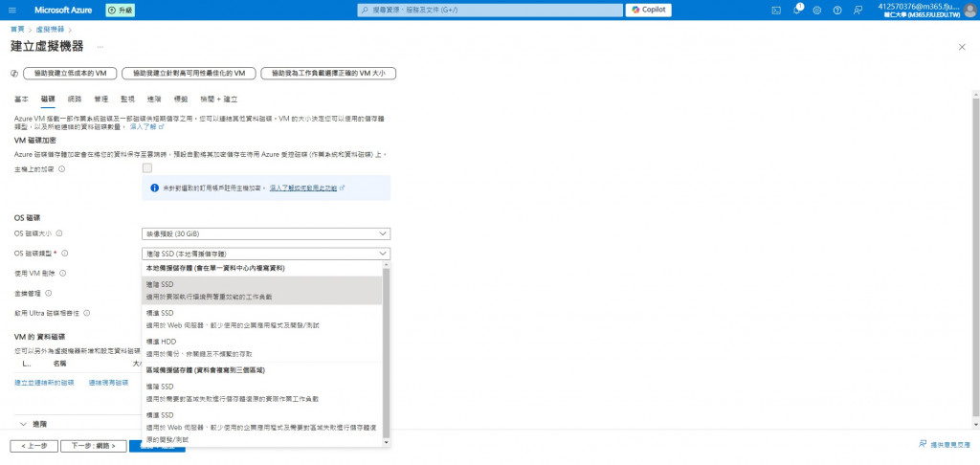This screenshot has width=980, height=465.
Task: Switch to the 檢閱 + 建立 tab
Action: point(219,100)
